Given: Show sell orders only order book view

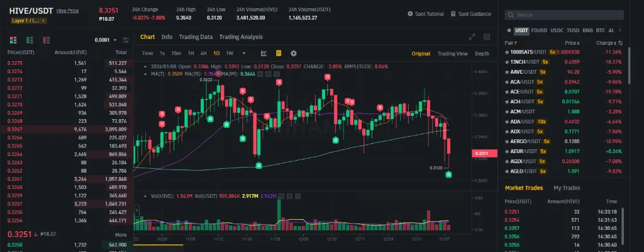Looking at the screenshot, I should click(46, 40).
